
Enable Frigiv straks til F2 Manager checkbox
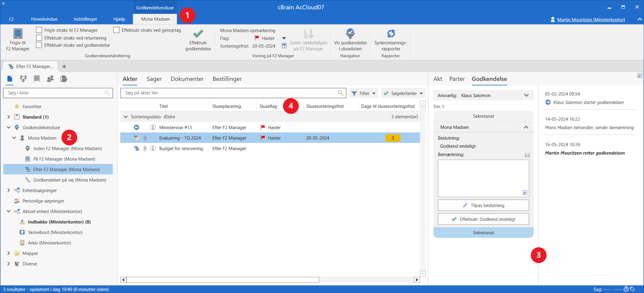pos(39,30)
